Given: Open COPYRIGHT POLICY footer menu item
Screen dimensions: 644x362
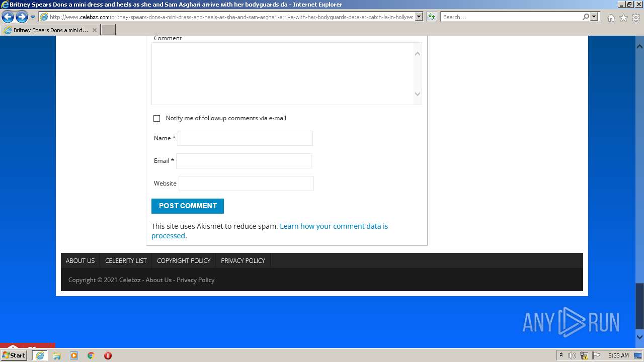Looking at the screenshot, I should click(184, 260).
